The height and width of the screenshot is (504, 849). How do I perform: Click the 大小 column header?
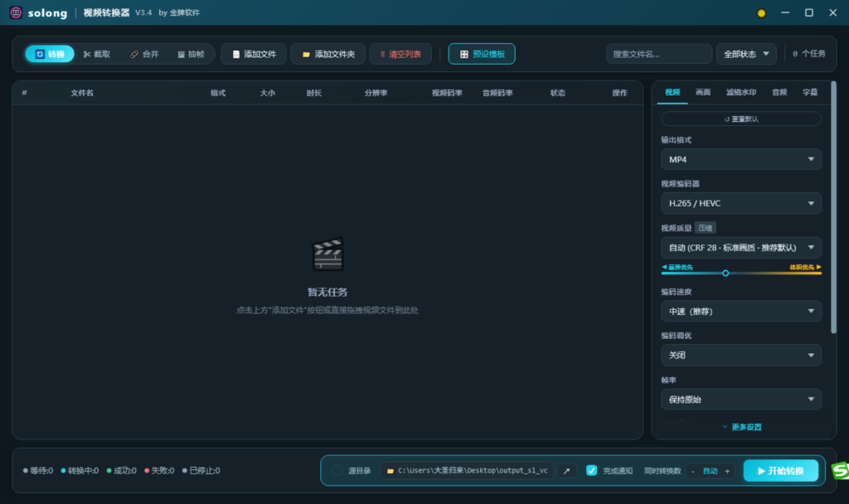268,93
